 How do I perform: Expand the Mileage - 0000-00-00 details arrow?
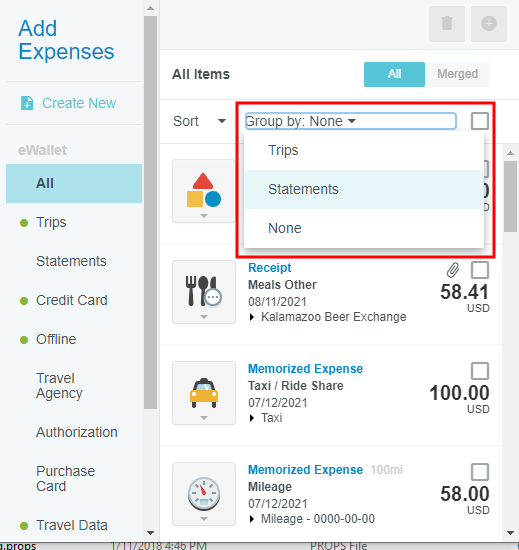click(251, 519)
